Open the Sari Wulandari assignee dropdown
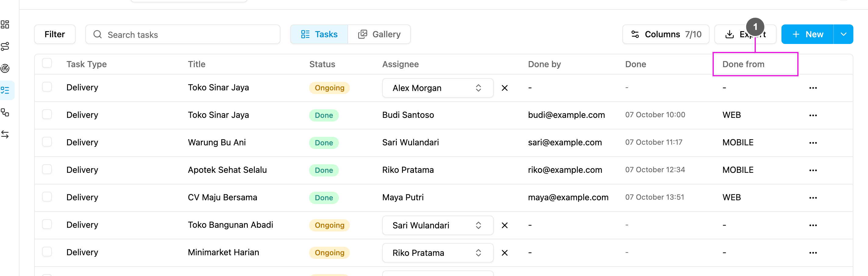Screen dimensions: 868x276 pos(437,225)
